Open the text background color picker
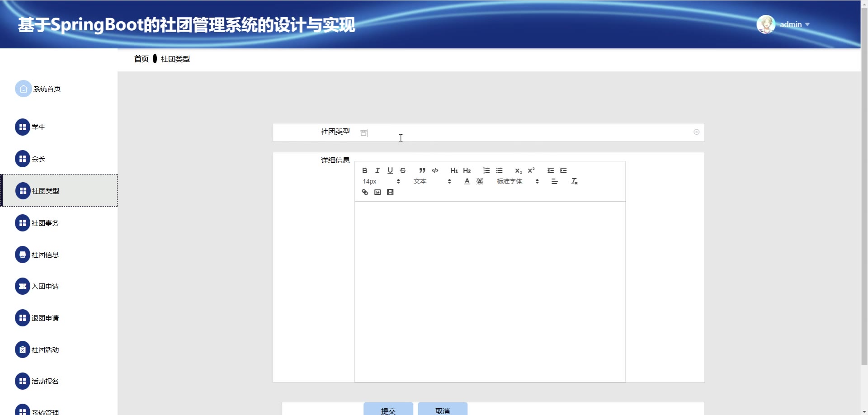The image size is (868, 415). coord(480,181)
